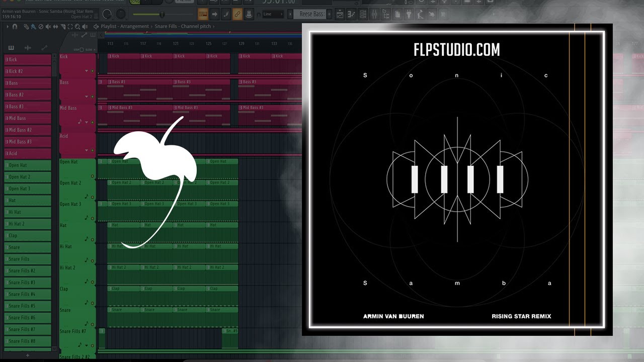Open the Mixer from the toolbar

click(374, 14)
